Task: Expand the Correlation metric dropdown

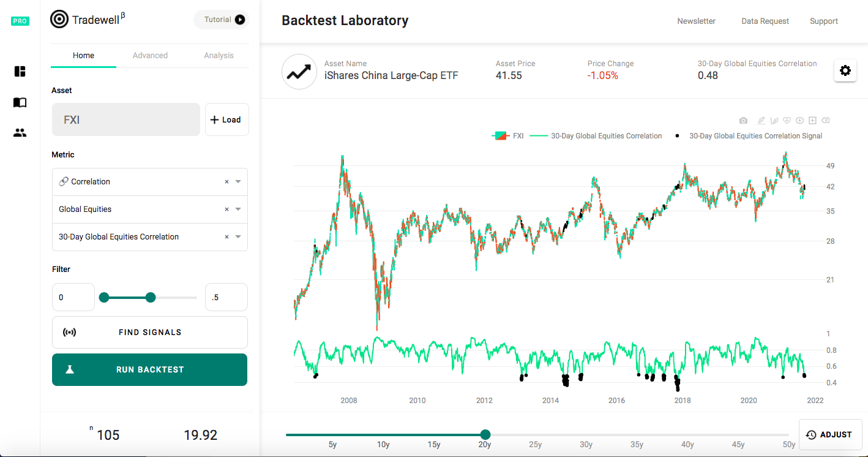Action: pos(238,181)
